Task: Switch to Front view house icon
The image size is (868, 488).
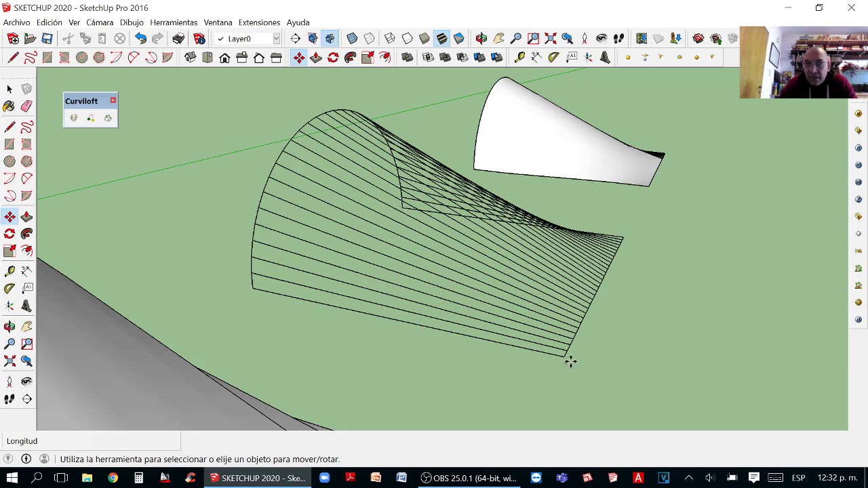Action: point(224,58)
